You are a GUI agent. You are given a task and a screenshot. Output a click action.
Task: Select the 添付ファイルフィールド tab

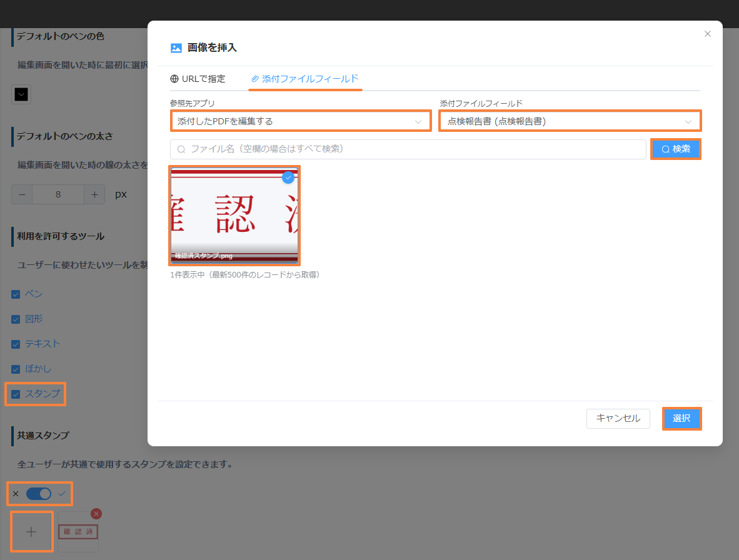pos(305,79)
